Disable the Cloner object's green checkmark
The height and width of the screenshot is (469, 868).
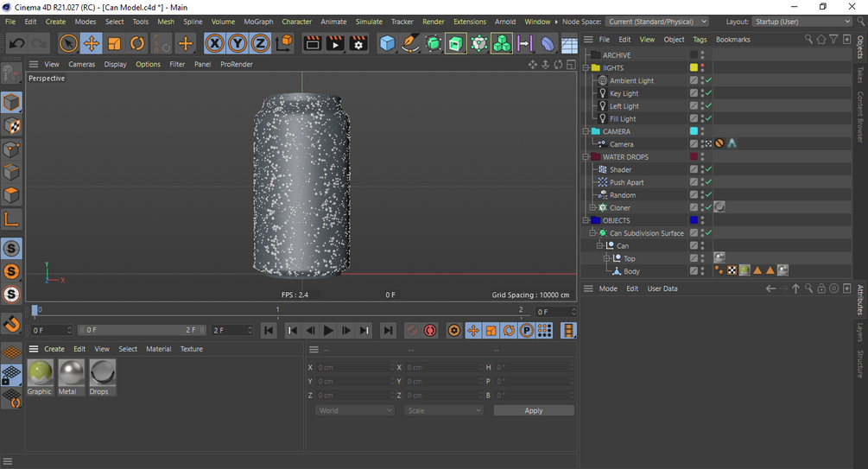(x=708, y=207)
